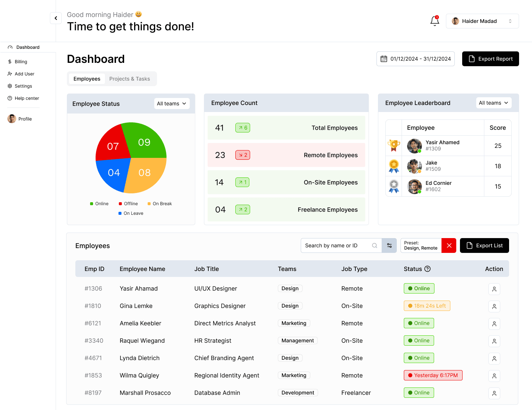Open Marshall Prosacco's action profile icon
Viewport: 532px width, 410px height.
point(494,393)
